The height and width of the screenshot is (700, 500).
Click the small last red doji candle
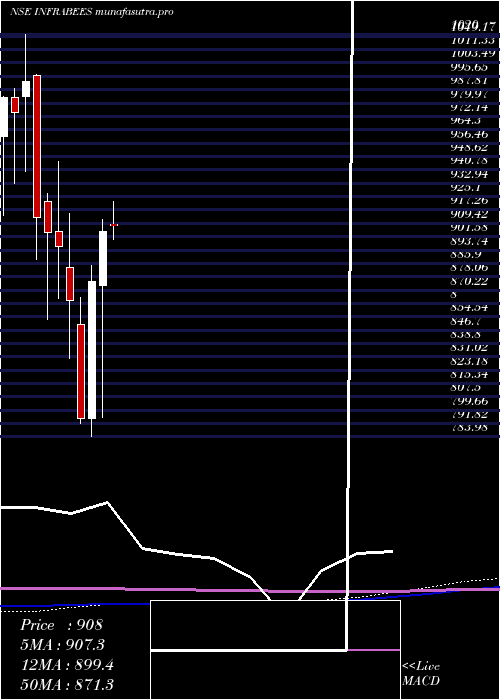pos(114,225)
